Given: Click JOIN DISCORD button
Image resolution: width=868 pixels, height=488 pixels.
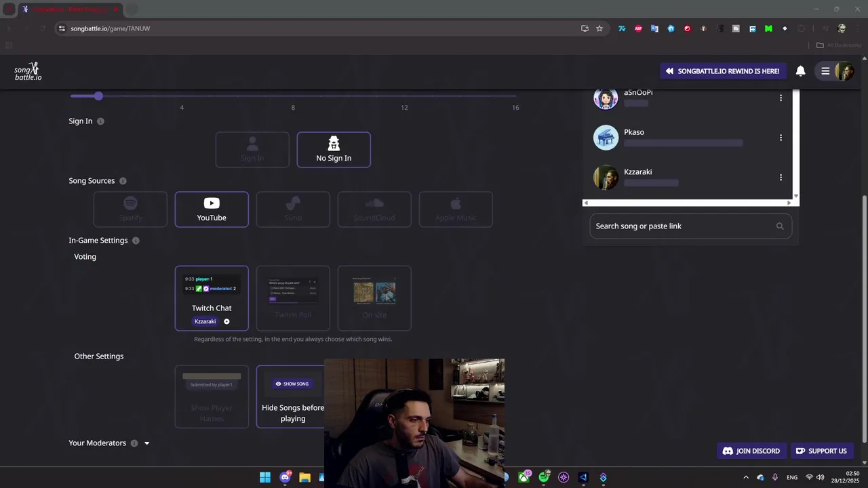Looking at the screenshot, I should point(751,451).
